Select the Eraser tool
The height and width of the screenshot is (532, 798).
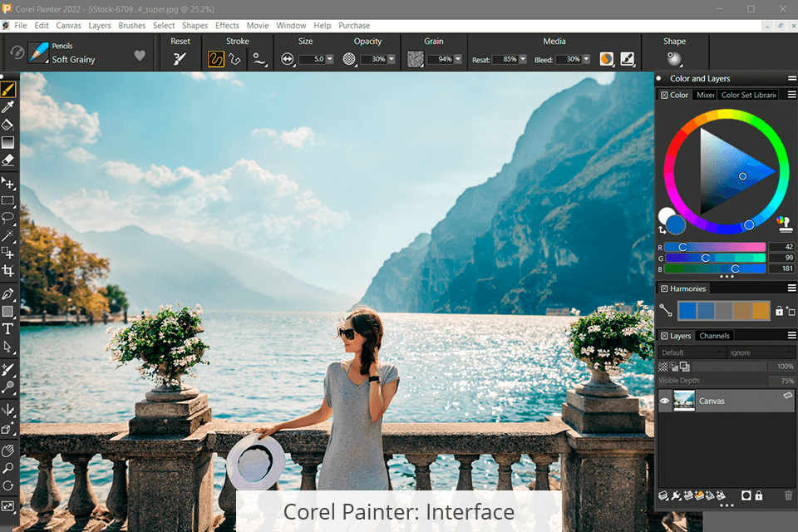click(x=8, y=160)
